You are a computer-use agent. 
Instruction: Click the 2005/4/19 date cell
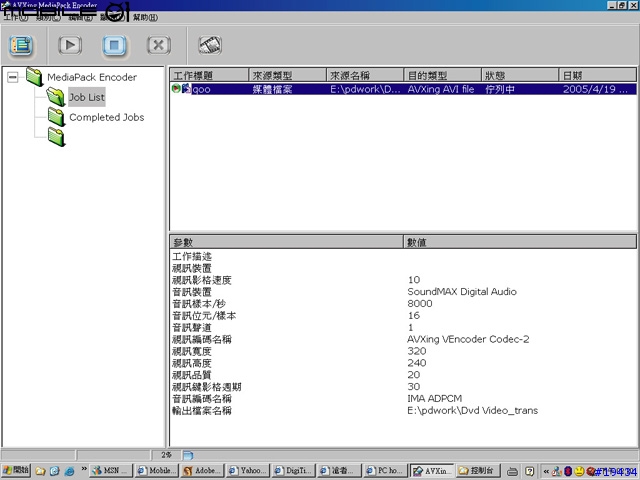595,89
